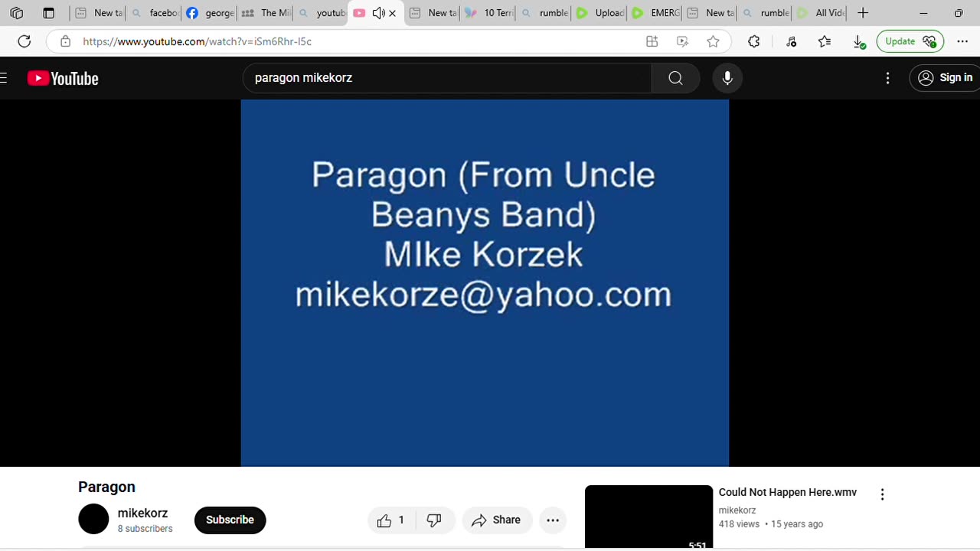Open mikekorz channel under suggested video
980x551 pixels.
coord(737,510)
